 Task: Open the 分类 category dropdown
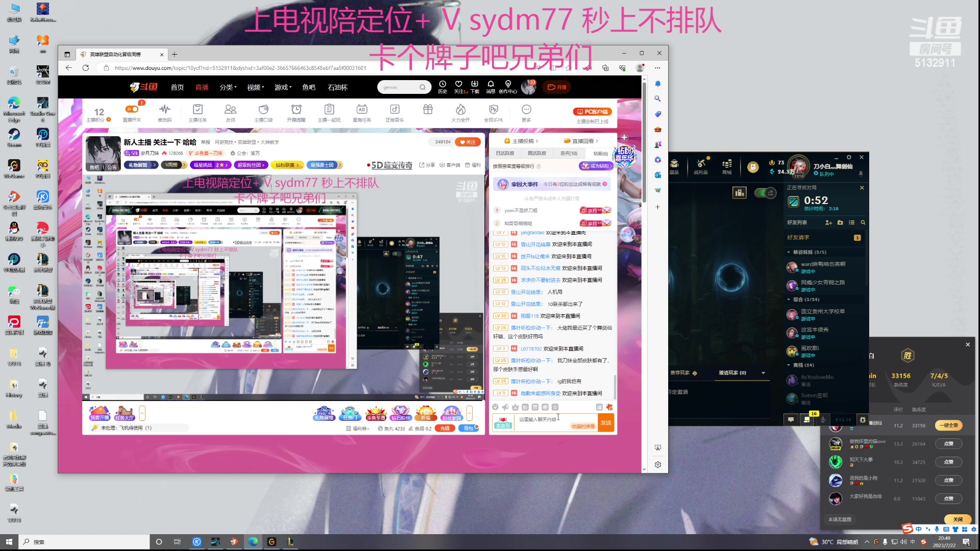pos(227,87)
